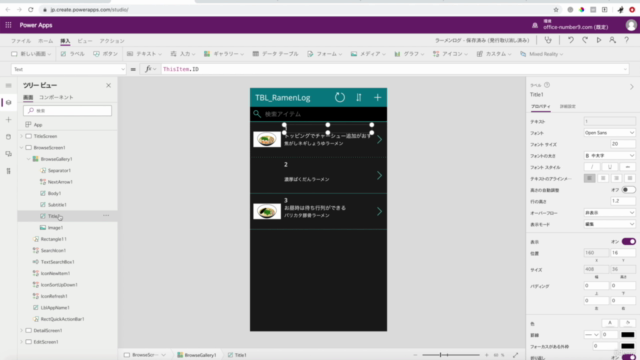
Task: Open the Media icon in left rail
Action: [x=9, y=154]
